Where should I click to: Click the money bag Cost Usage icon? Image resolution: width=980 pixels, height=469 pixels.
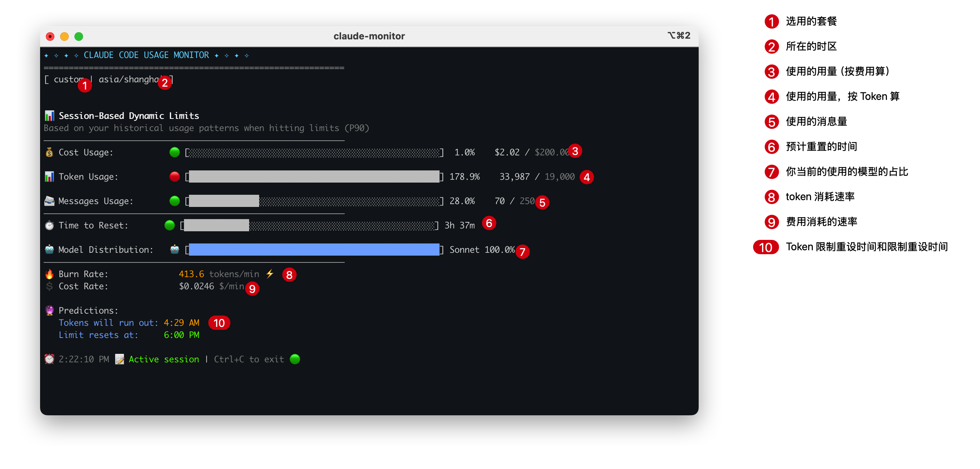[x=49, y=152]
